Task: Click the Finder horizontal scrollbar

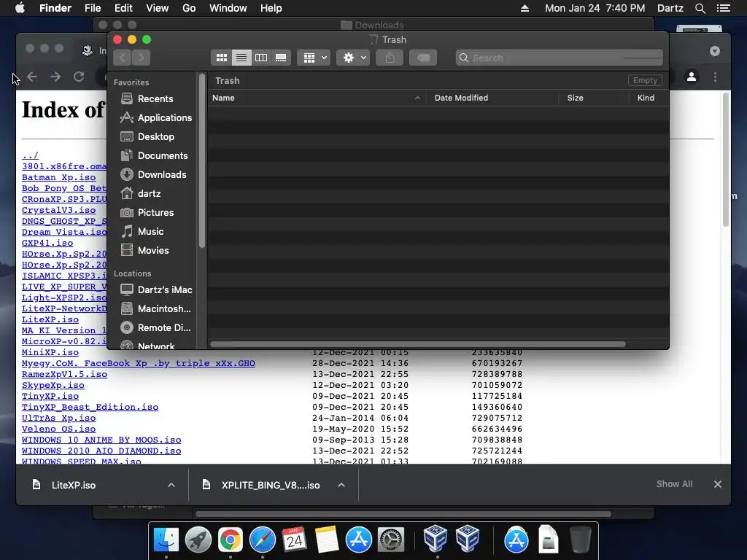Action: click(418, 344)
